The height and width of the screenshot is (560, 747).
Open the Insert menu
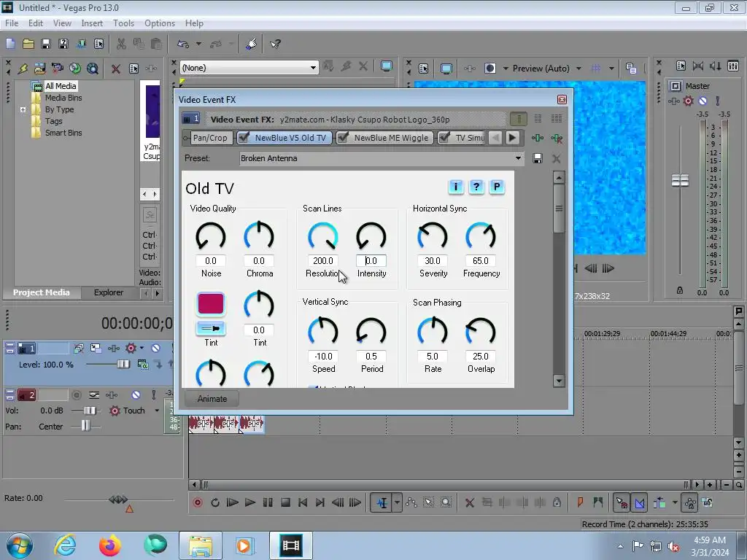tap(92, 23)
